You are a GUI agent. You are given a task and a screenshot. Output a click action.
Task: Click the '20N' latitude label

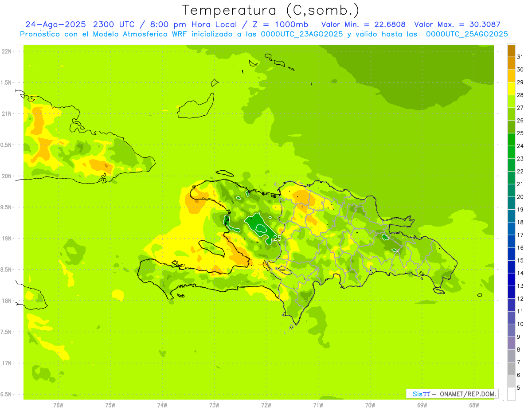pyautogui.click(x=8, y=176)
